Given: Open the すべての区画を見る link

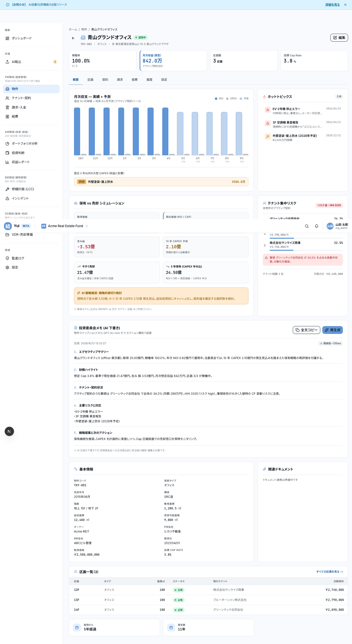Looking at the screenshot, I should [329, 572].
